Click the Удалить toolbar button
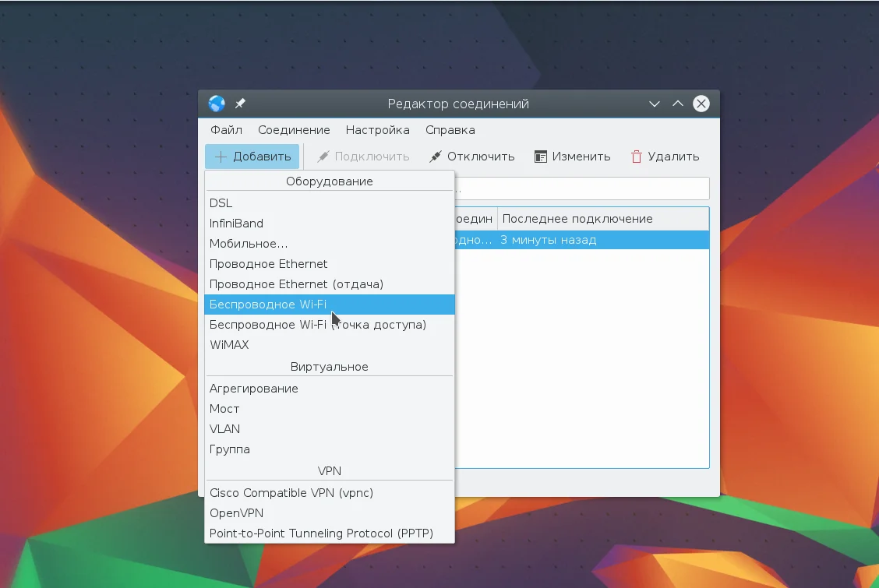Viewport: 879px width, 588px height. [665, 157]
